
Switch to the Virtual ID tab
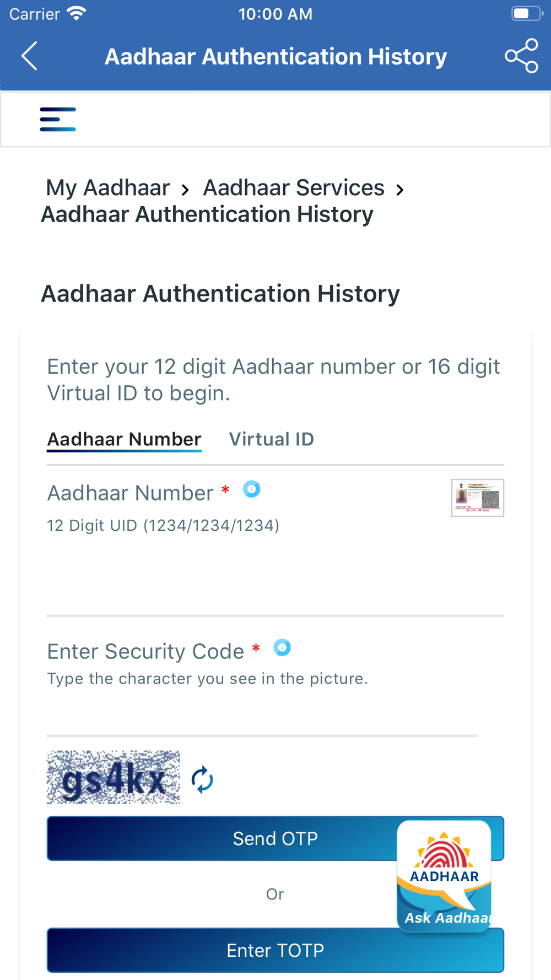coord(272,439)
